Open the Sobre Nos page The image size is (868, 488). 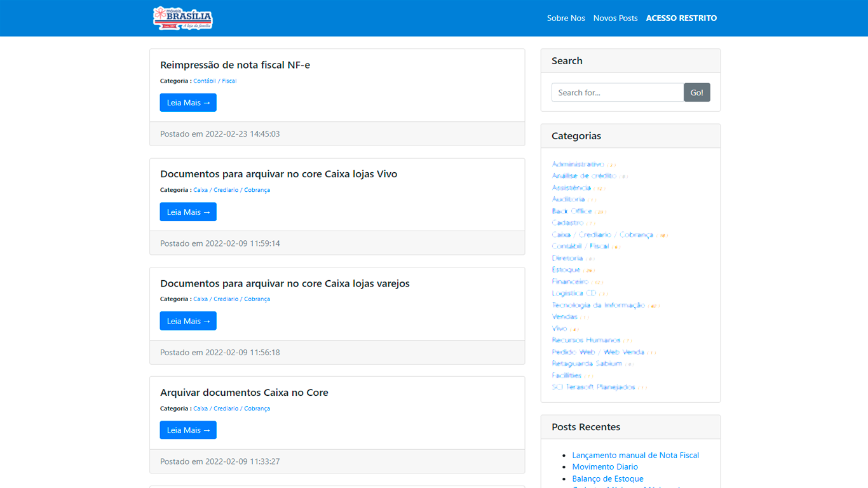566,18
